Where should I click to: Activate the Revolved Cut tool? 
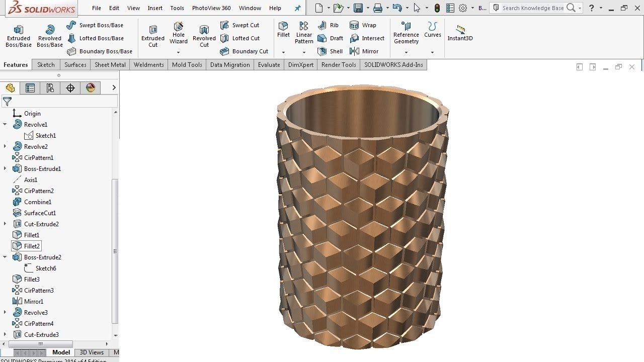coord(204,36)
